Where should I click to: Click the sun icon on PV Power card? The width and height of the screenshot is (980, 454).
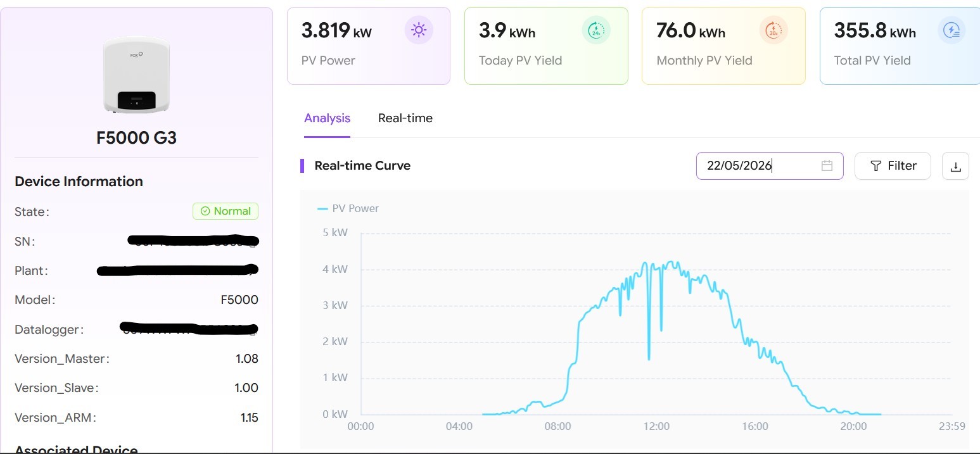(419, 30)
